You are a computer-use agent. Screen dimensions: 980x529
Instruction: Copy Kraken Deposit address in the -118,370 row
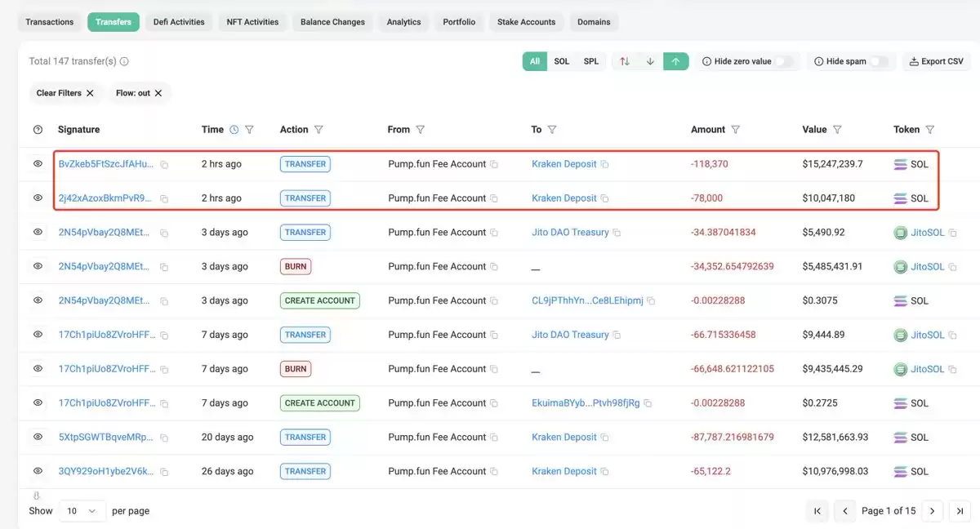(604, 165)
